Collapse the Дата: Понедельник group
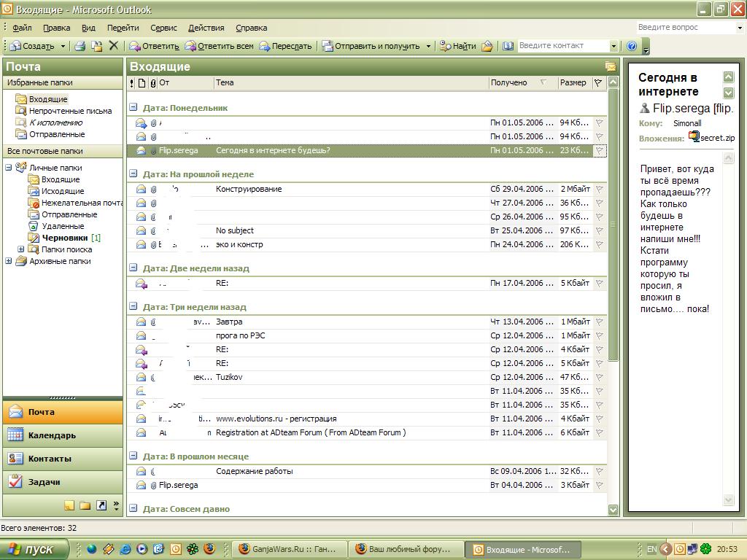This screenshot has width=747, height=560. click(x=133, y=107)
